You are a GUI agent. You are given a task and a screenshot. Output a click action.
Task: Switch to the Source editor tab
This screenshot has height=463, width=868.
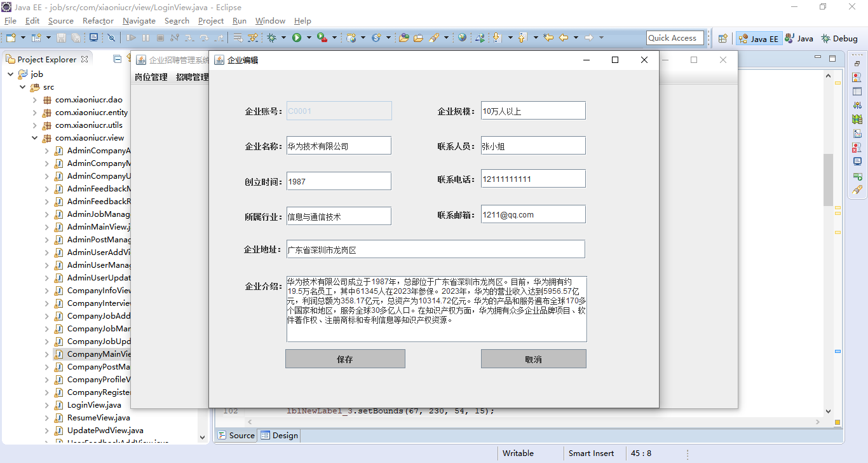[x=236, y=436]
